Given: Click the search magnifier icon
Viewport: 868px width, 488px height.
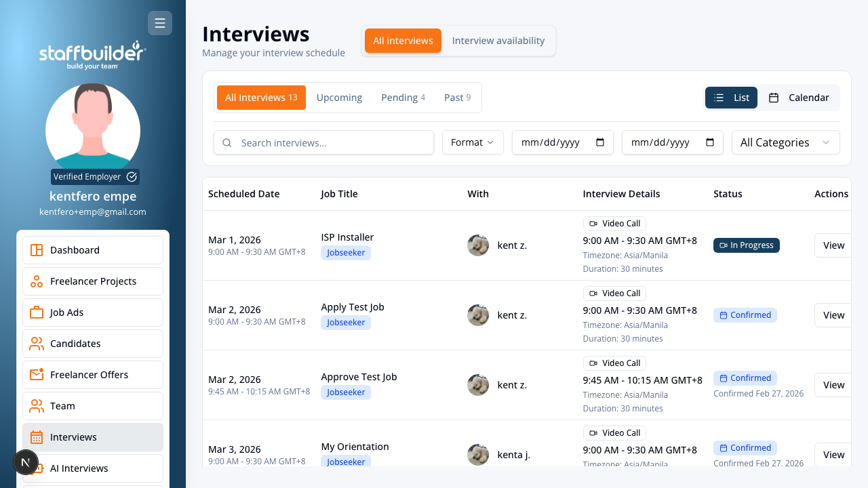Looking at the screenshot, I should click(227, 143).
